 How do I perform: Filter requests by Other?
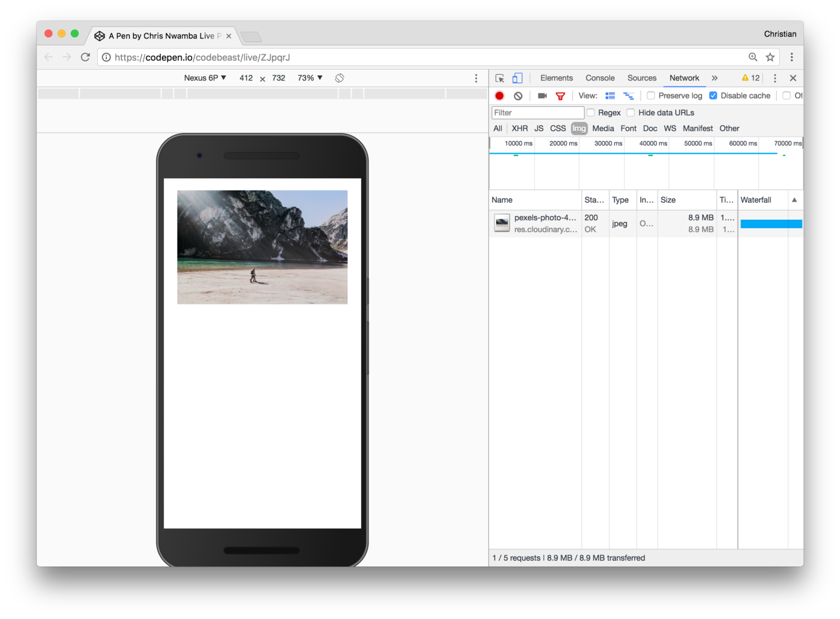[730, 128]
